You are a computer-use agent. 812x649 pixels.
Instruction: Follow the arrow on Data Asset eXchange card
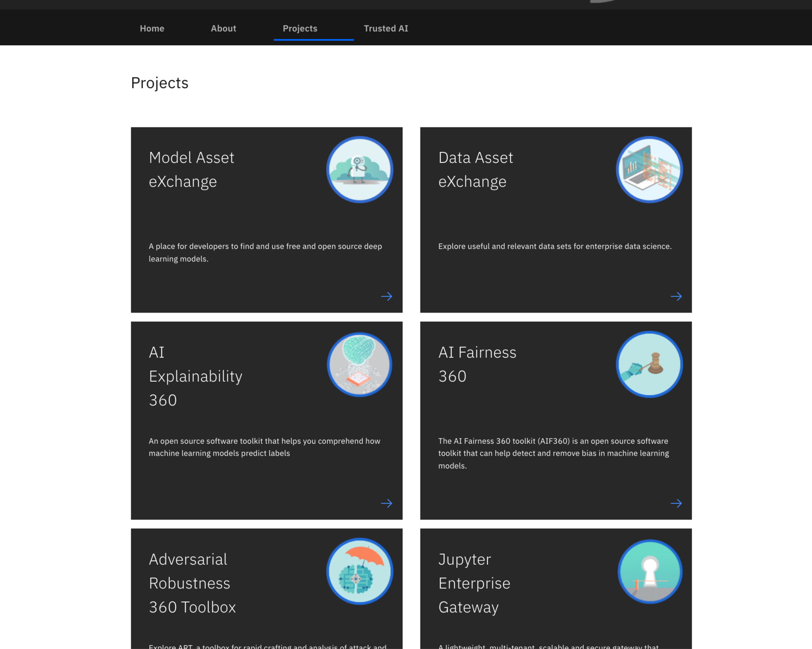676,296
